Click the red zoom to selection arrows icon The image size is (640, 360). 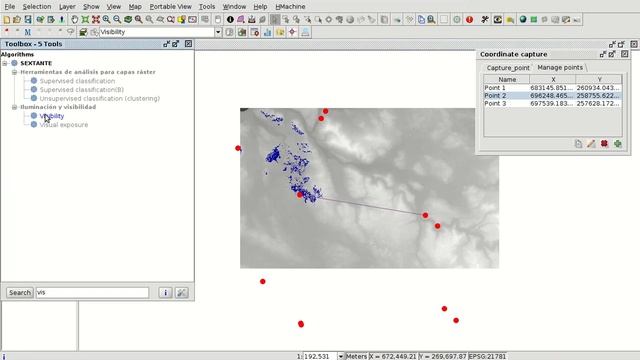click(96, 19)
